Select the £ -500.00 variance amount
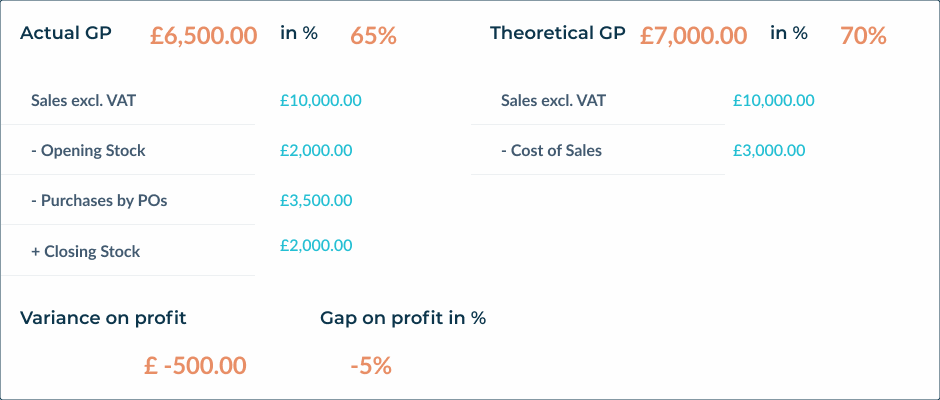940x400 pixels. 195,365
